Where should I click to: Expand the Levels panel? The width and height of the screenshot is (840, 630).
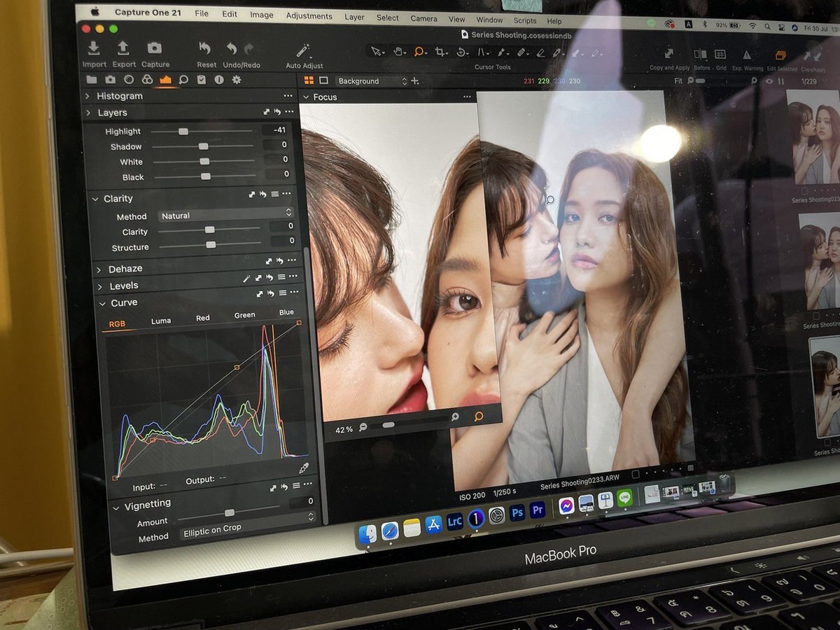(100, 286)
